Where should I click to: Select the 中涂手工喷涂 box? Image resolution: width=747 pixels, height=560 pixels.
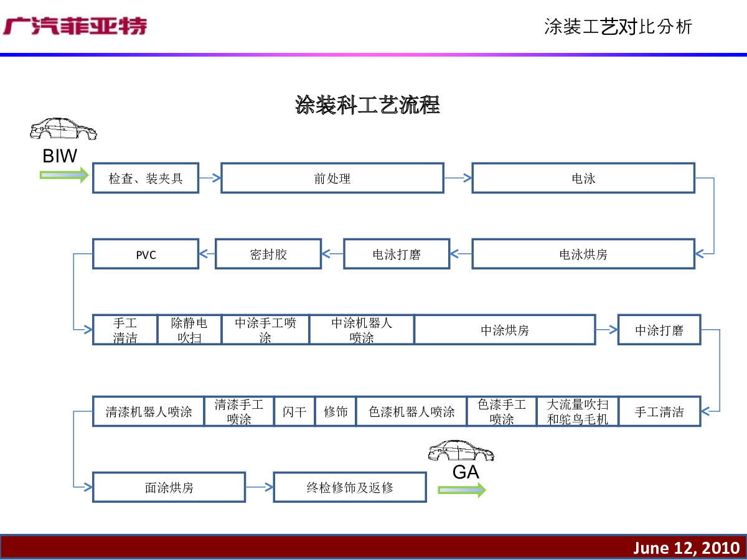click(x=265, y=330)
